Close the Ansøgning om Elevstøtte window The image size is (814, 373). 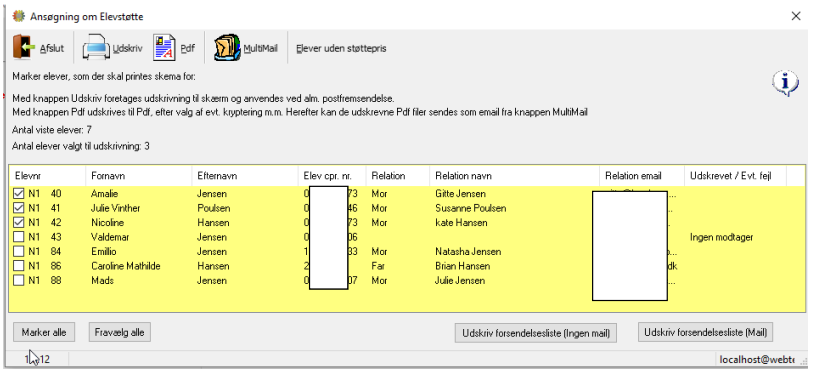point(795,16)
